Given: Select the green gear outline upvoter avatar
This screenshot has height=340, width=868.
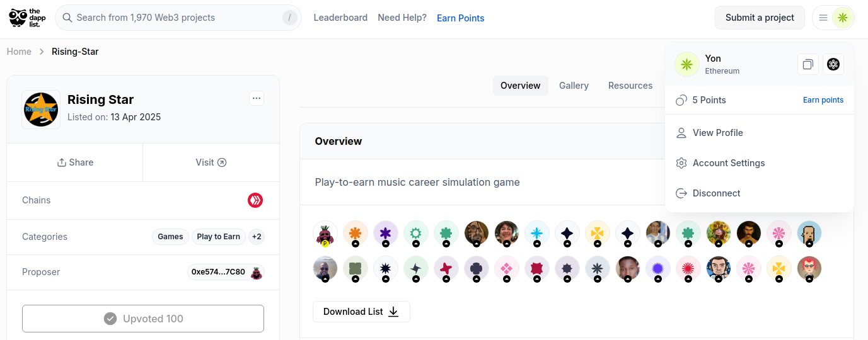Looking at the screenshot, I should [416, 234].
